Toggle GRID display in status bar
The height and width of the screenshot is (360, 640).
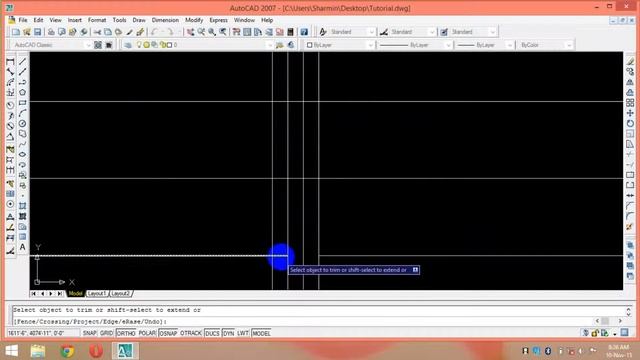pos(107,333)
